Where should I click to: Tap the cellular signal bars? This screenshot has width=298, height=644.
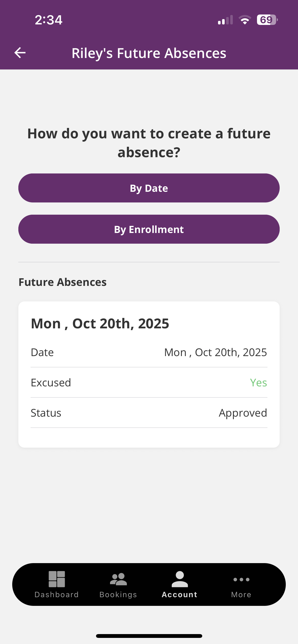pos(225,20)
